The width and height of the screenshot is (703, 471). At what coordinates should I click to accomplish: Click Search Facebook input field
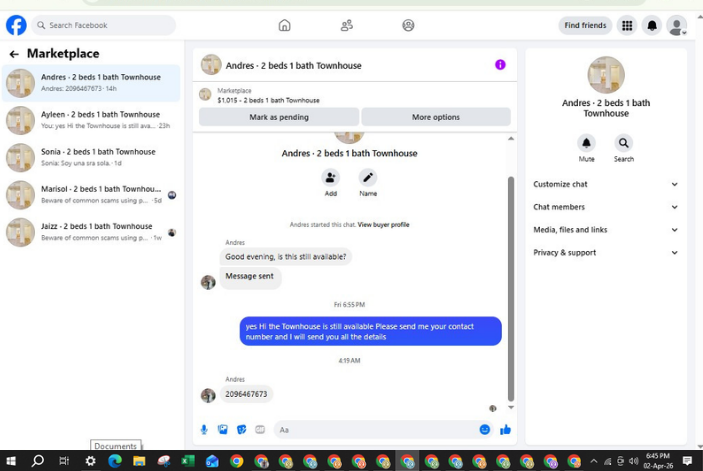[x=104, y=26]
